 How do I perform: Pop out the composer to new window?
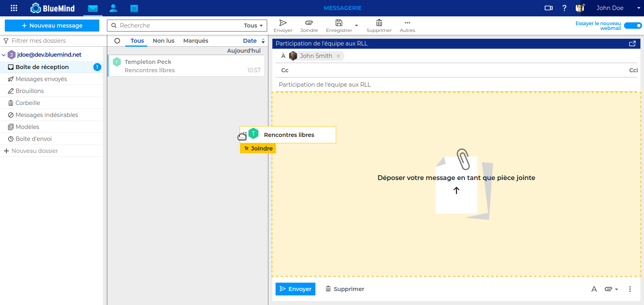point(632,44)
